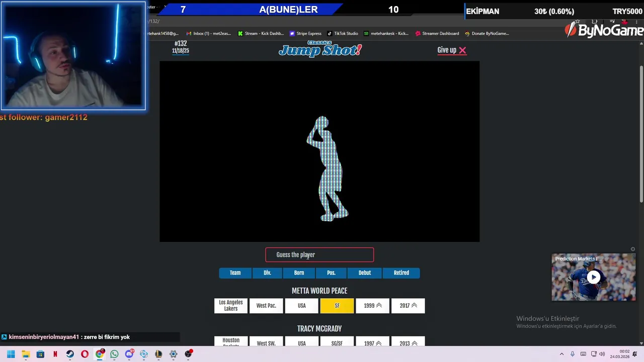644x362 pixels.
Task: Open Discord from the taskbar
Action: click(x=129, y=354)
